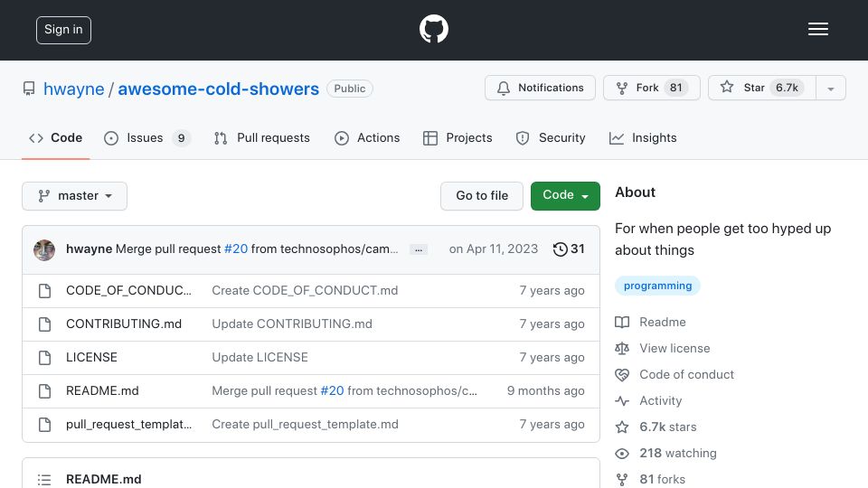Viewport: 868px width, 488px height.
Task: Click the description For when people get too hyped up
Action: coord(723,239)
